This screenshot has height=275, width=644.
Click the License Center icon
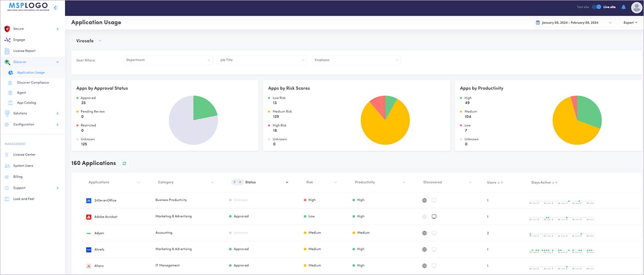7,155
